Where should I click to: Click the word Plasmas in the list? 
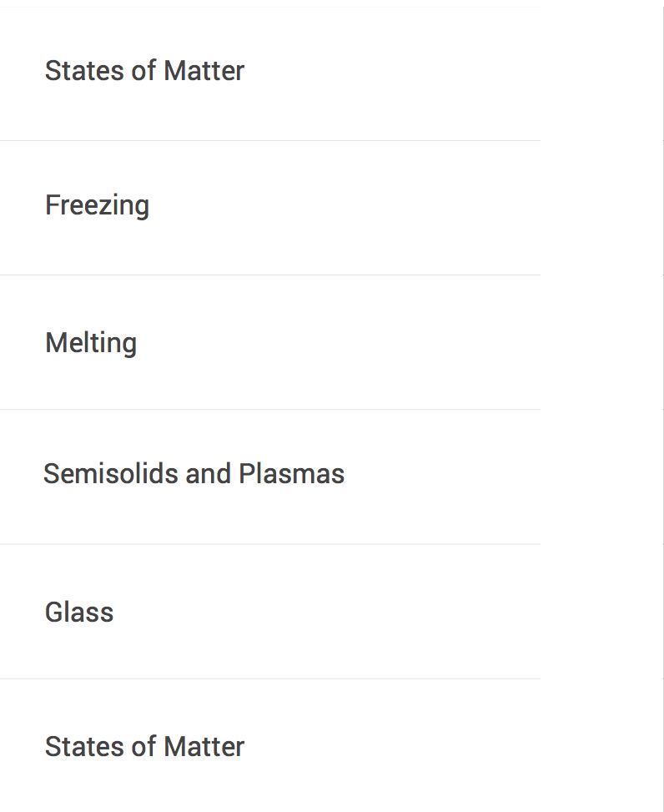click(291, 474)
